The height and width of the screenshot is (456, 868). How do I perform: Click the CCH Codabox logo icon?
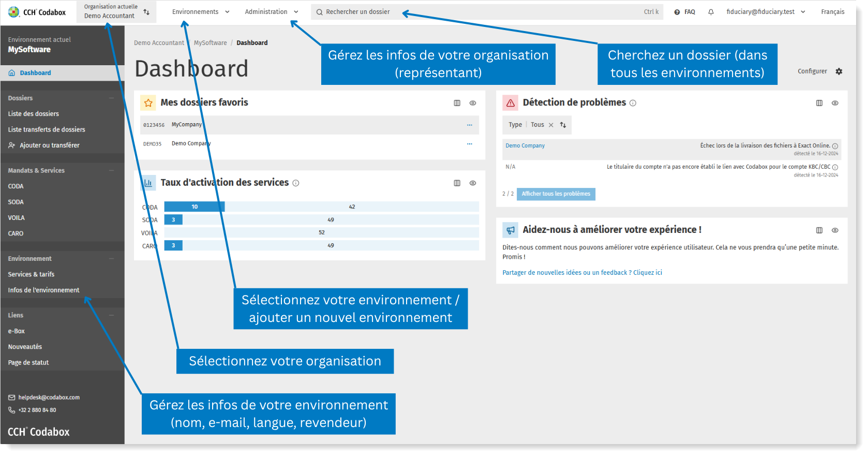coord(14,12)
